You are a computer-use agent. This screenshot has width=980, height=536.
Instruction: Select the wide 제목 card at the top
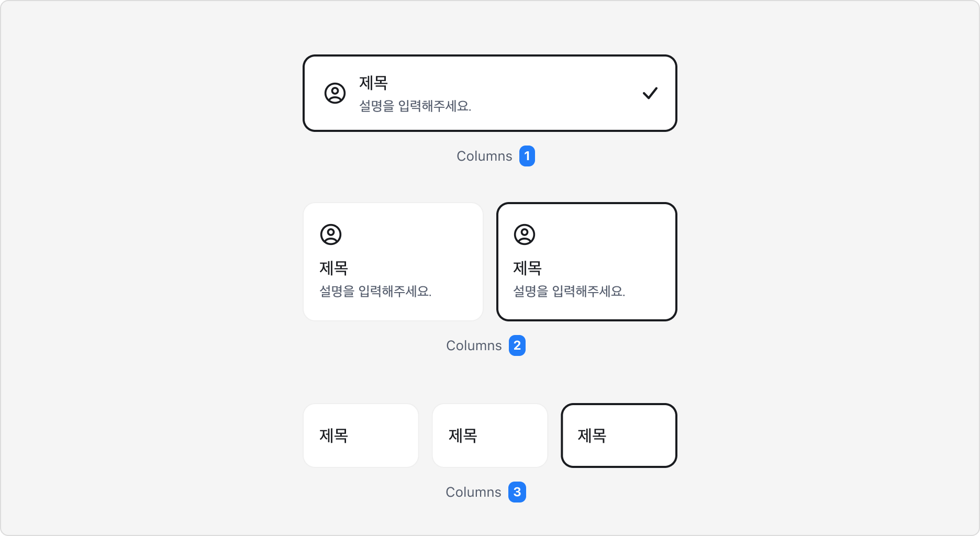(489, 92)
